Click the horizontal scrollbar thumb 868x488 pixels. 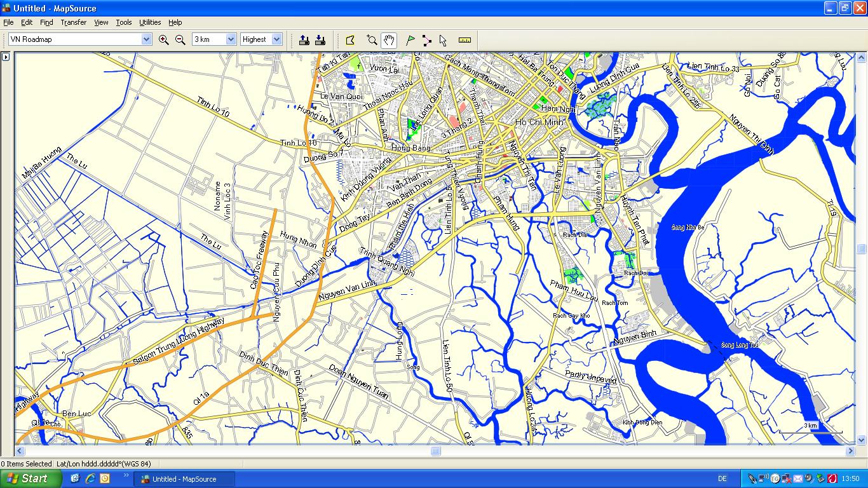[436, 451]
